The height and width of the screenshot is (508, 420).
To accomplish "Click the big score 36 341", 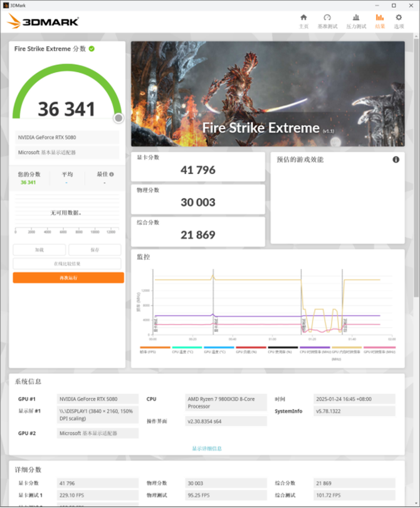I will (x=66, y=109).
